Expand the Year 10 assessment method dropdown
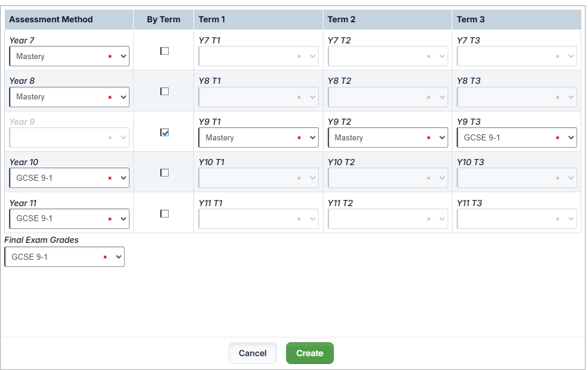The image size is (588, 370). point(69,178)
